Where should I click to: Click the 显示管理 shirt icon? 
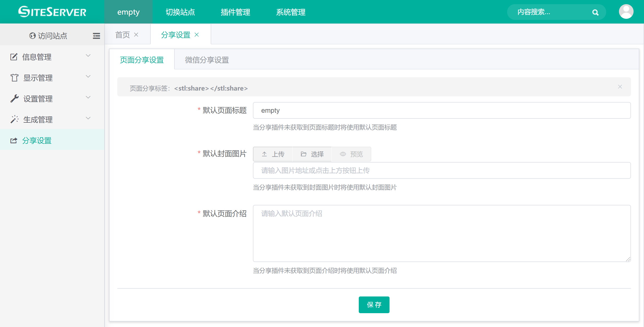click(x=14, y=78)
